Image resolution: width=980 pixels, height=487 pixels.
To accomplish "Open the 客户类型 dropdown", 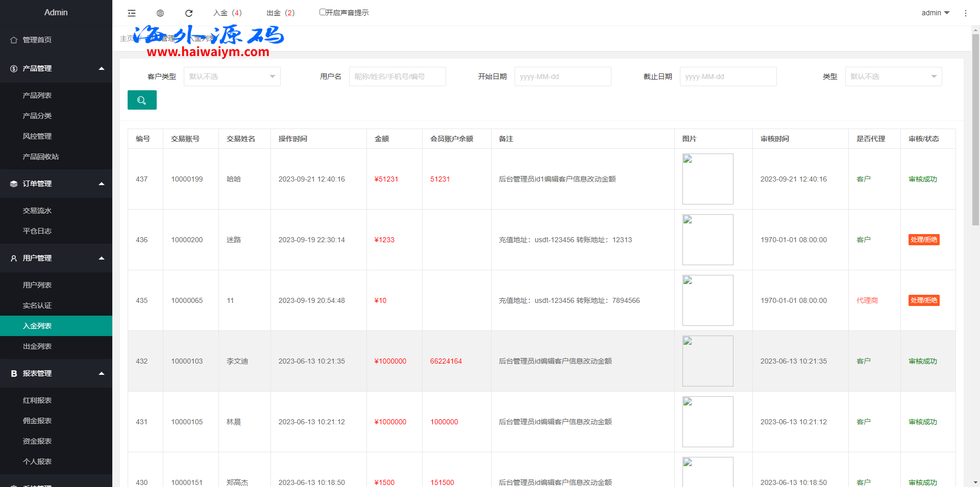I will (232, 76).
